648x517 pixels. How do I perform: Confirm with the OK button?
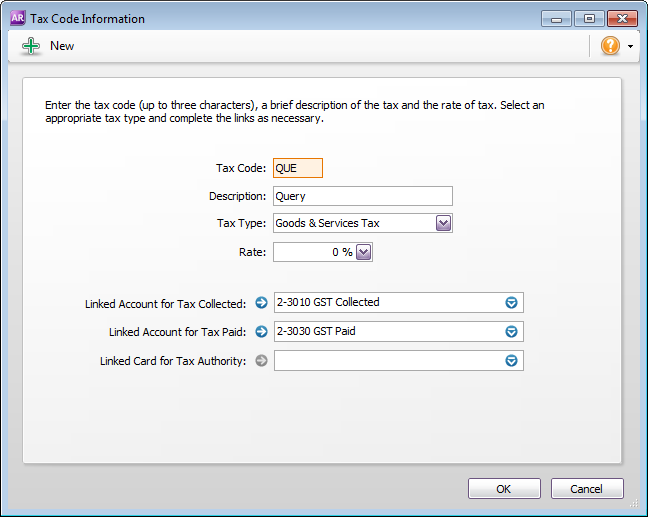coord(504,489)
